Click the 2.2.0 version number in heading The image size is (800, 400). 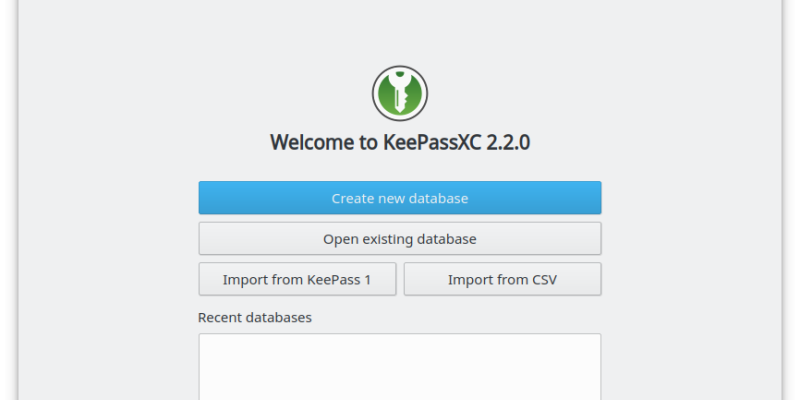click(508, 142)
